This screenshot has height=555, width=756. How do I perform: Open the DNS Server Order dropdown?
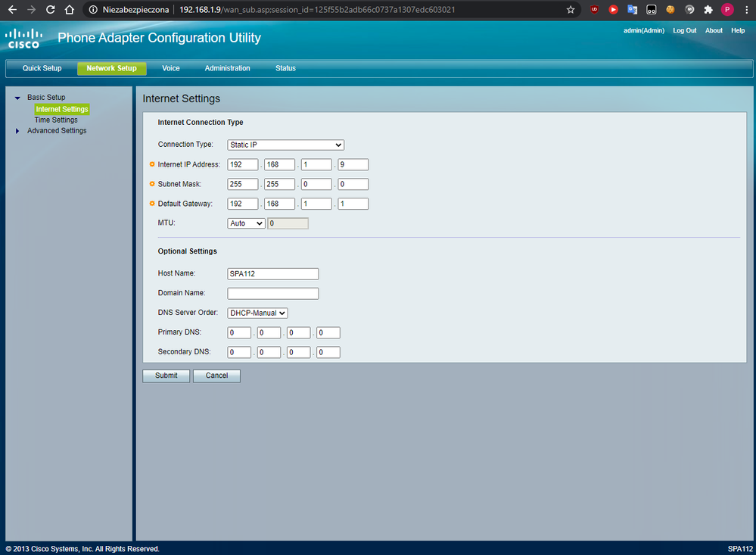point(257,313)
